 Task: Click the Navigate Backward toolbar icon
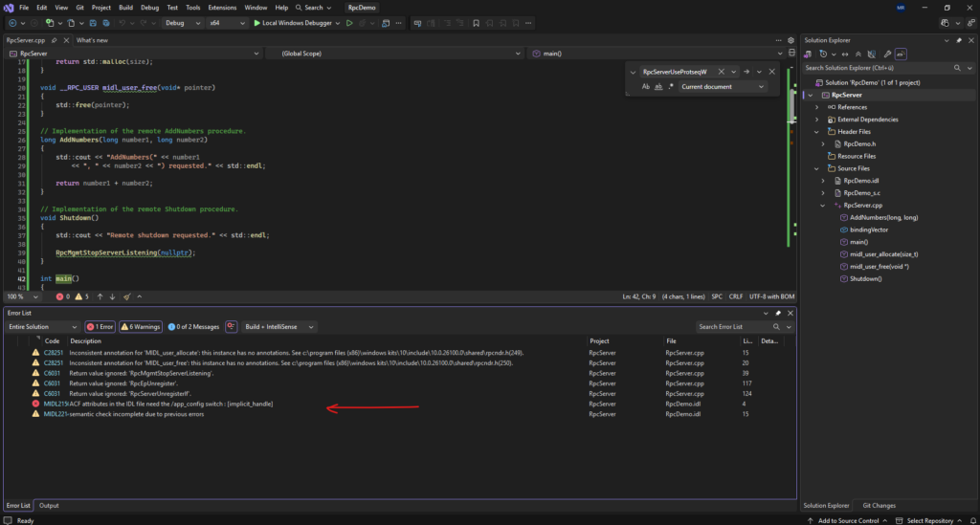pos(12,23)
